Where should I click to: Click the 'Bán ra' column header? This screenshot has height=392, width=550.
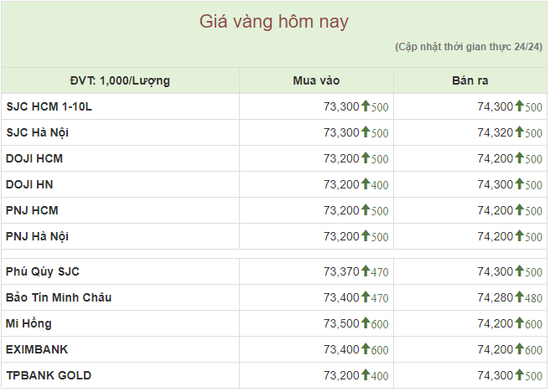470,81
